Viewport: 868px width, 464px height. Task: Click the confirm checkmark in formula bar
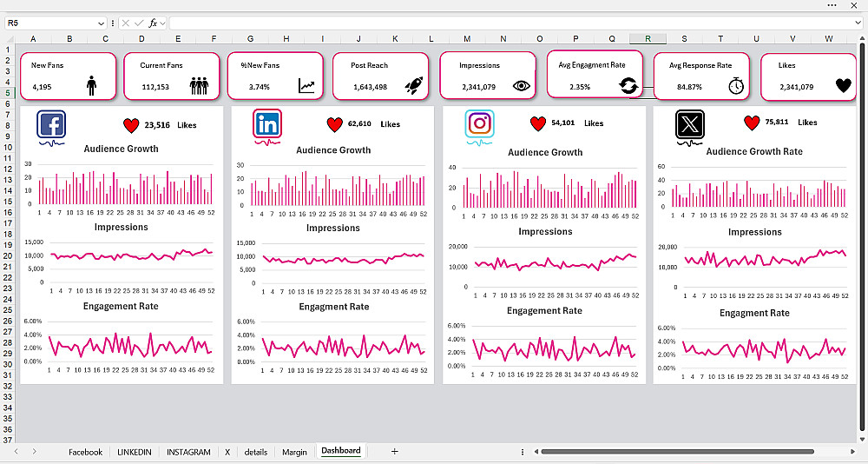click(139, 23)
